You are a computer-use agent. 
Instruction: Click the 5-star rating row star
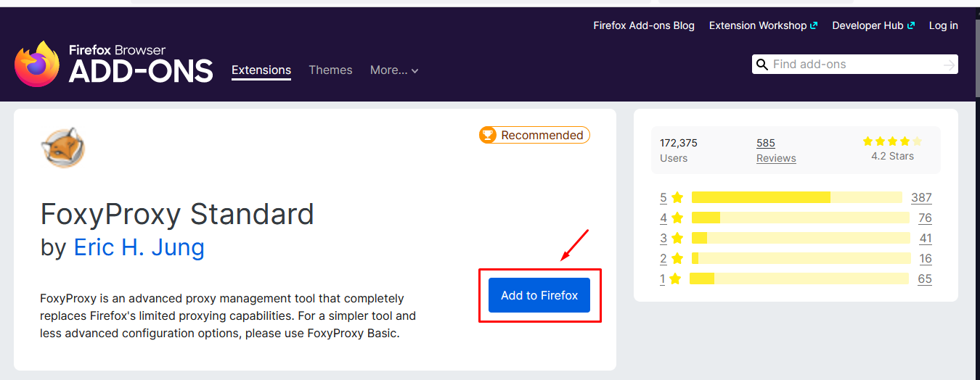click(677, 198)
